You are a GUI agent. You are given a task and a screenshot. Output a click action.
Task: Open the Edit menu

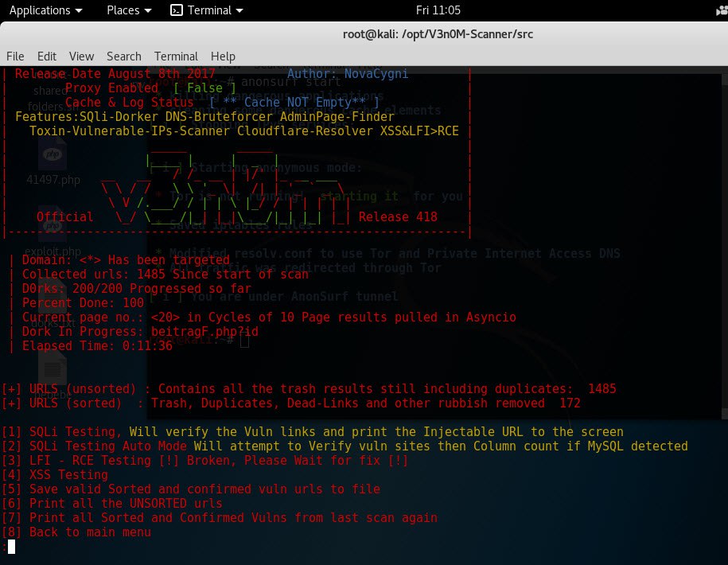point(47,56)
